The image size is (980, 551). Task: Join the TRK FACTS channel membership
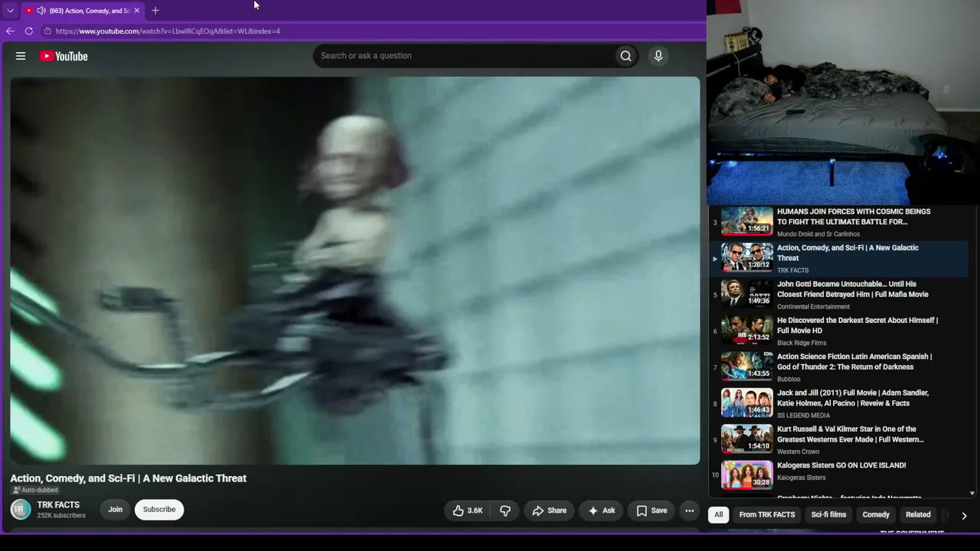click(115, 510)
